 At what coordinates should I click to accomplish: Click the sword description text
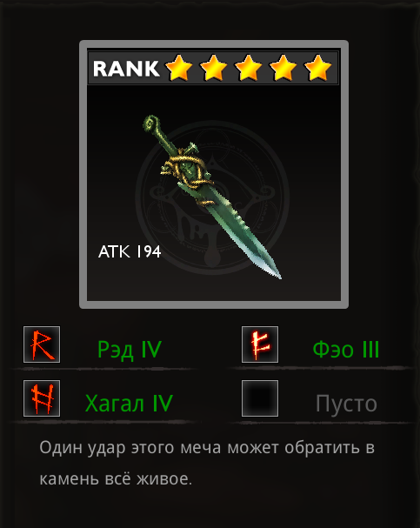207,463
